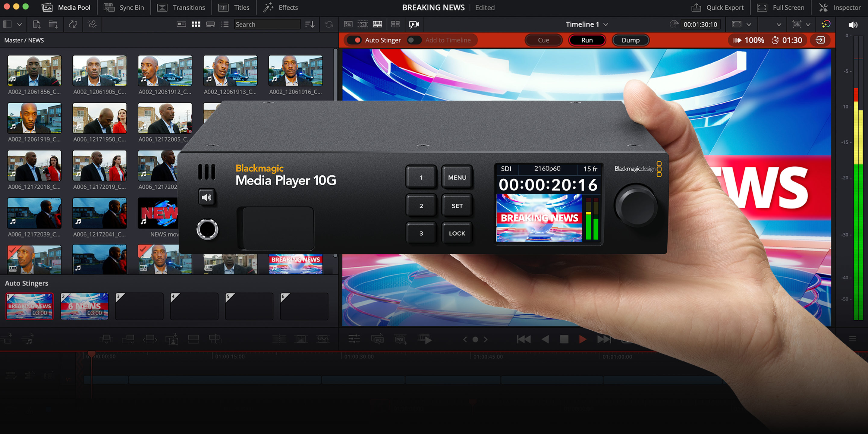Select the thumbnail grid view icon
868x434 pixels.
(196, 24)
